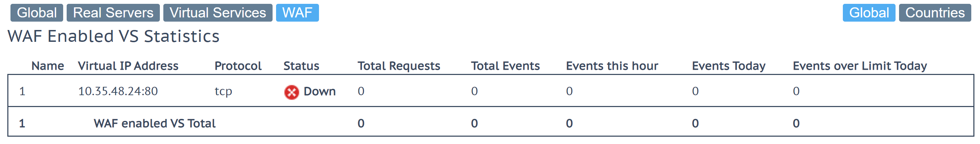
Task: Click the Events Today column header
Action: pos(728,66)
